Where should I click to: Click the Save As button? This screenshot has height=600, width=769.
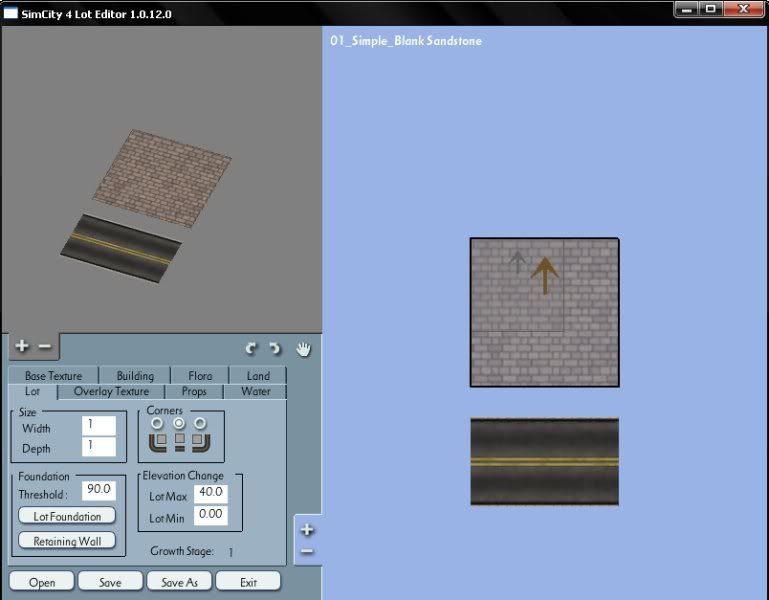pos(179,582)
